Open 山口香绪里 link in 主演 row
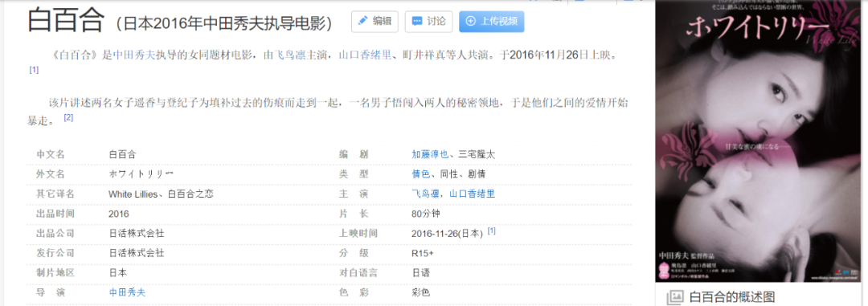Viewport: 868px width, 306px height. 473,194
